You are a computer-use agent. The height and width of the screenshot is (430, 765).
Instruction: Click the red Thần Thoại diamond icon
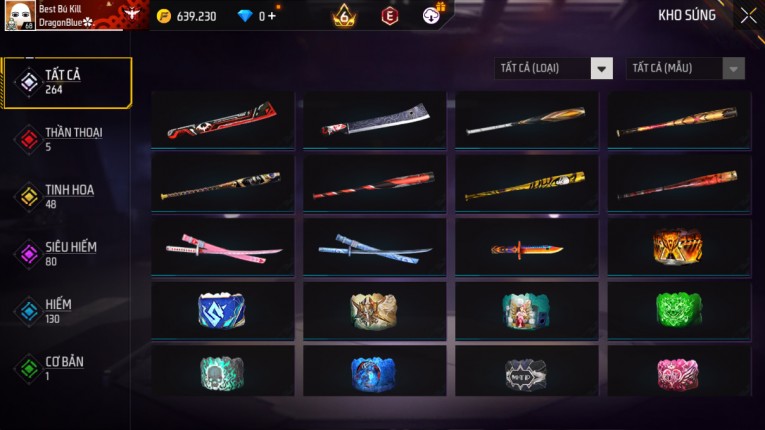tap(29, 140)
